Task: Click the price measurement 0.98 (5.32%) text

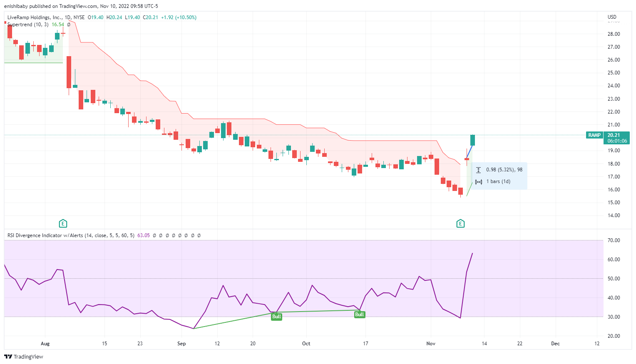Action: [504, 170]
